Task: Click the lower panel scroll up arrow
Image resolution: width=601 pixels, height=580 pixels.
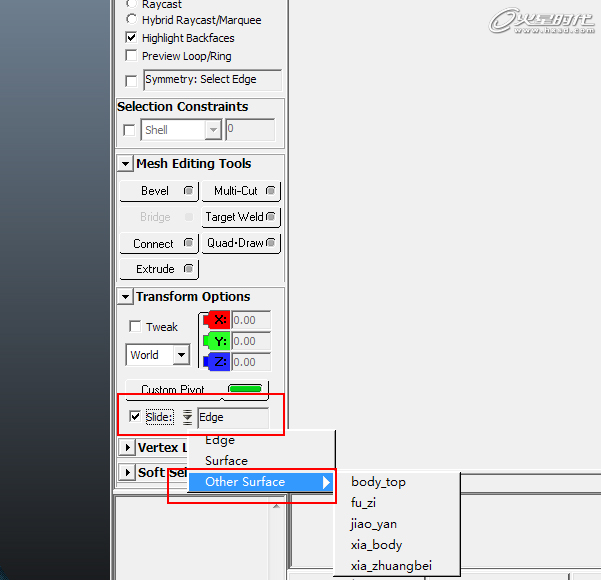Action: (x=276, y=506)
